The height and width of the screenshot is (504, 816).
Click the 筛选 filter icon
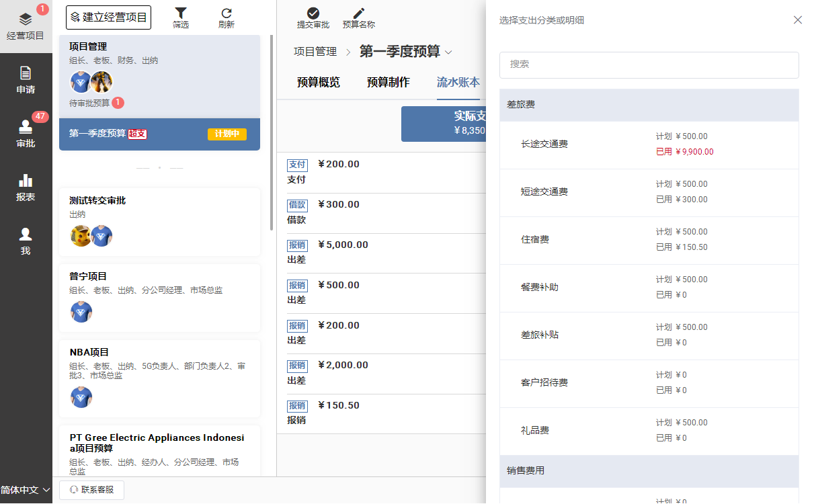pos(181,13)
